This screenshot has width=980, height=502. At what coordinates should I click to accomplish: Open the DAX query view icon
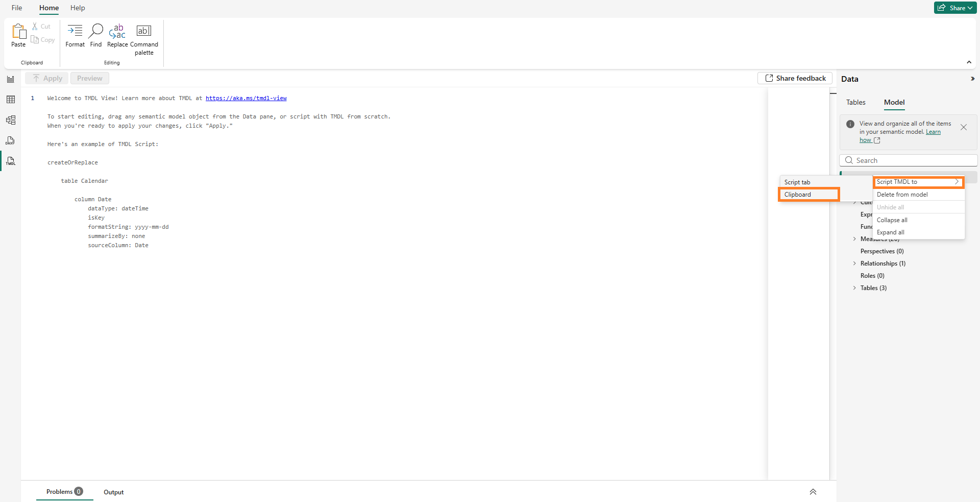pos(11,140)
